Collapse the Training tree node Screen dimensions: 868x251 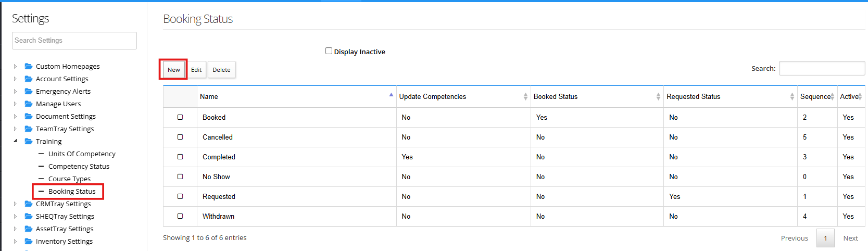pos(15,141)
